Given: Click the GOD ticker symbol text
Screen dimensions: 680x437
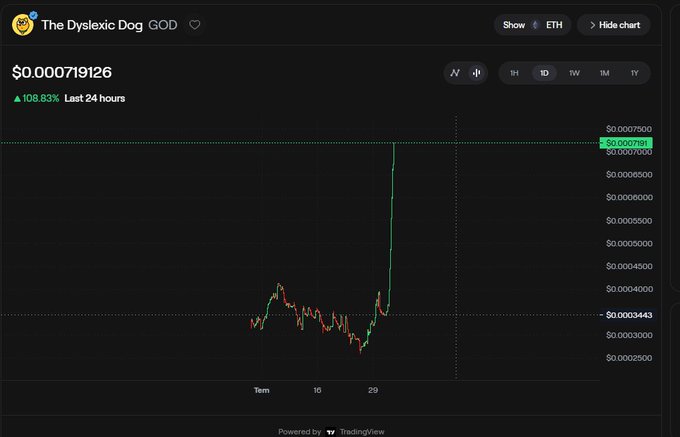Looking at the screenshot, I should [x=163, y=25].
